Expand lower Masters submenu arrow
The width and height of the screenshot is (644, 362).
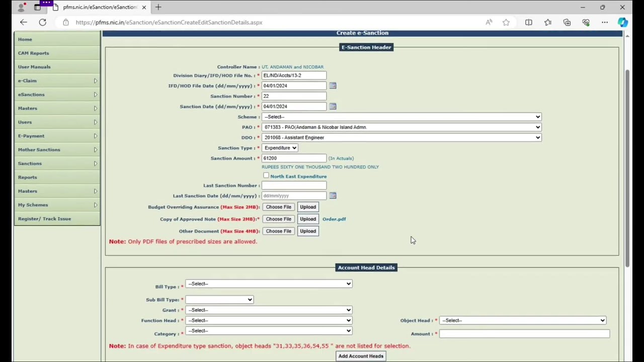click(95, 191)
